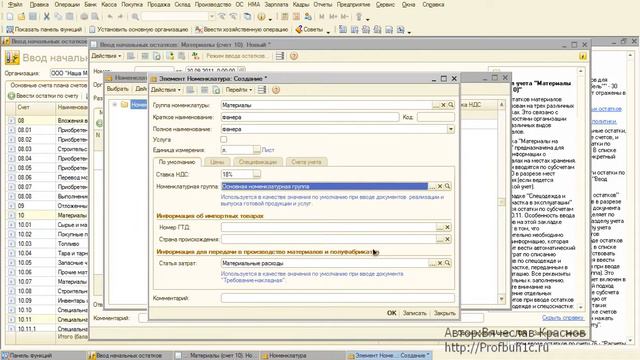The image size is (640, 360).
Task: Switch to the Спецификации tab
Action: [258, 162]
